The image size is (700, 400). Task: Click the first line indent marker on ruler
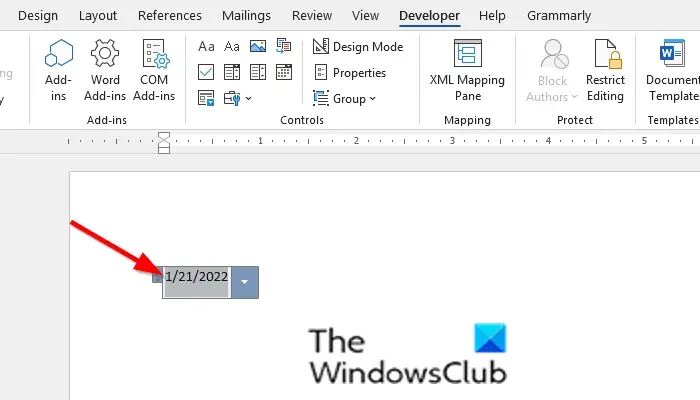164,135
